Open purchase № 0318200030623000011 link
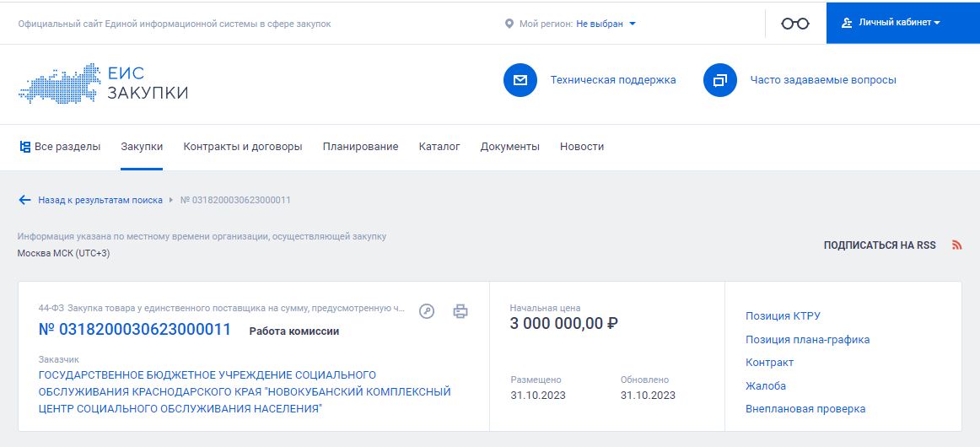The height and width of the screenshot is (447, 980). click(135, 330)
